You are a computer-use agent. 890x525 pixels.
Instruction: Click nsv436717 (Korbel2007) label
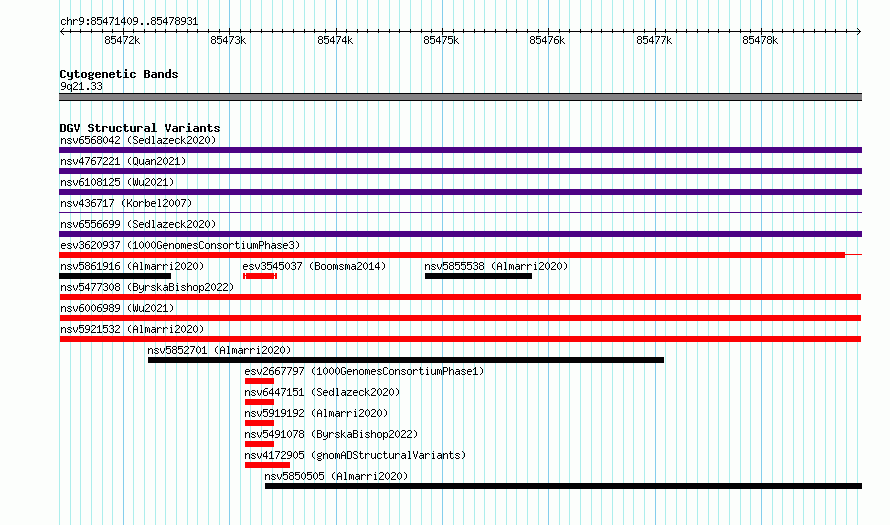pos(126,203)
